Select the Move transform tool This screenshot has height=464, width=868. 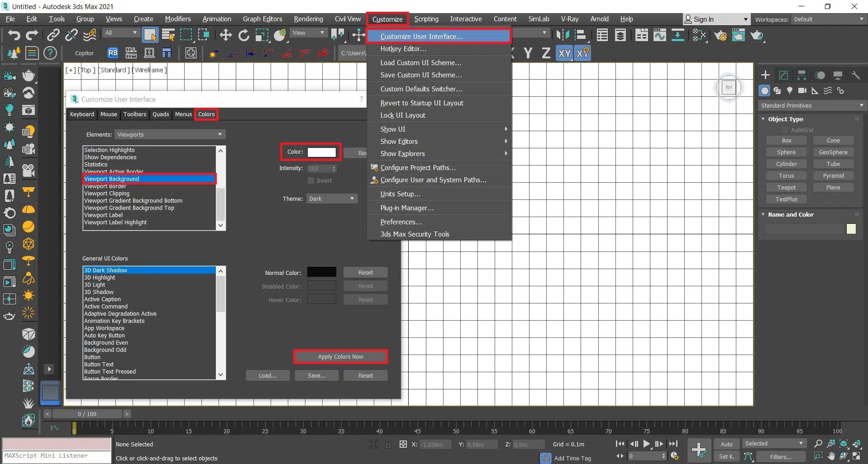pyautogui.click(x=225, y=35)
